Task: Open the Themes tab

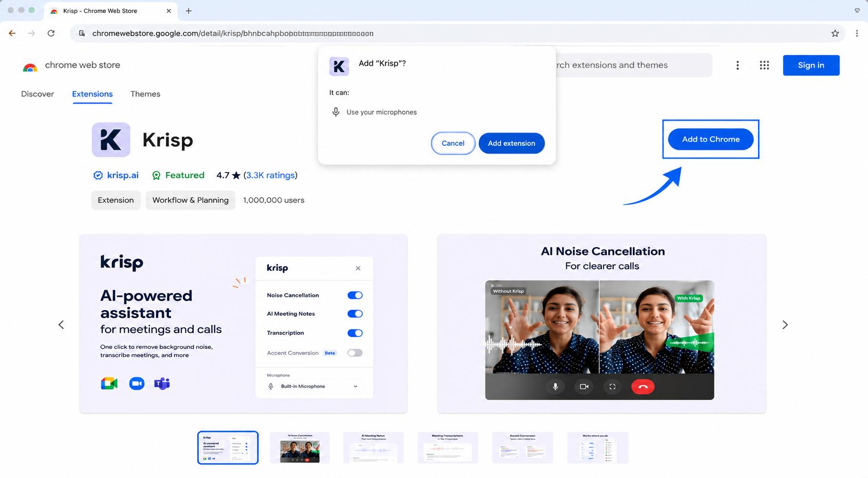Action: pos(145,94)
